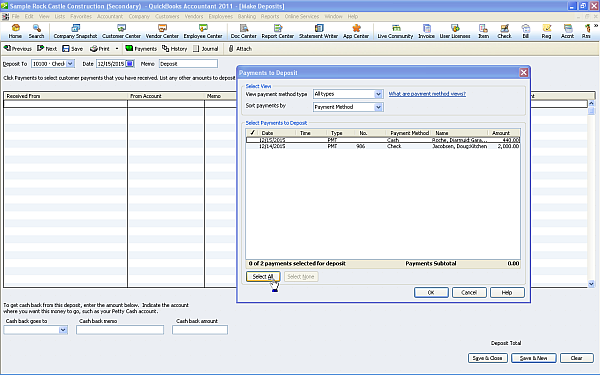This screenshot has height=375, width=600.
Task: Click the Check toolbar icon
Action: pos(504,31)
